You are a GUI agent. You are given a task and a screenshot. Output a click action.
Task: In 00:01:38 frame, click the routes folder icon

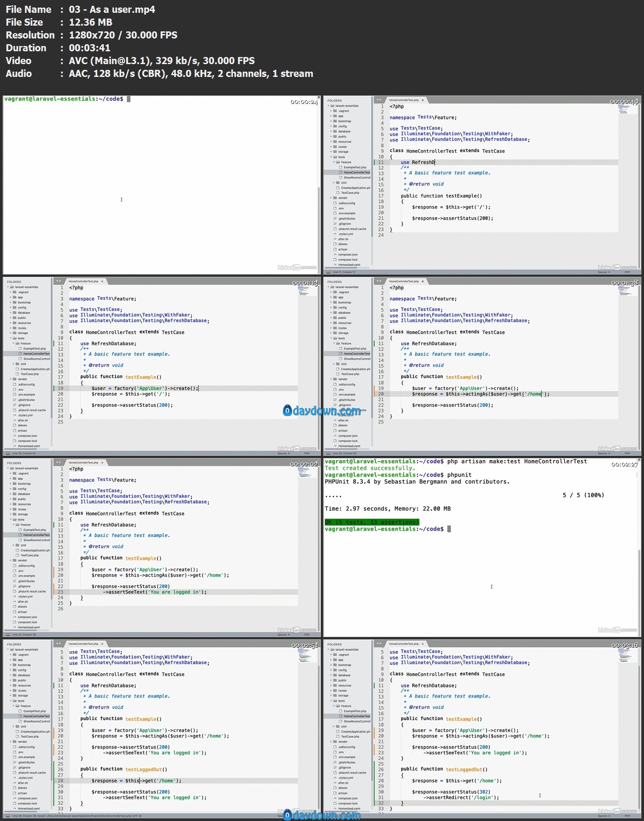[x=335, y=328]
